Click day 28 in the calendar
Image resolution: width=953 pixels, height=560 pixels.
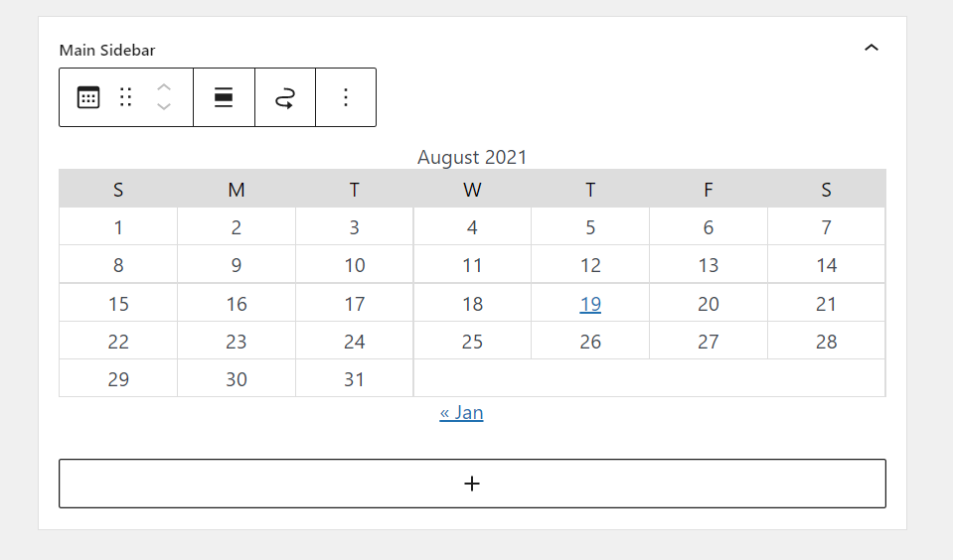826,342
